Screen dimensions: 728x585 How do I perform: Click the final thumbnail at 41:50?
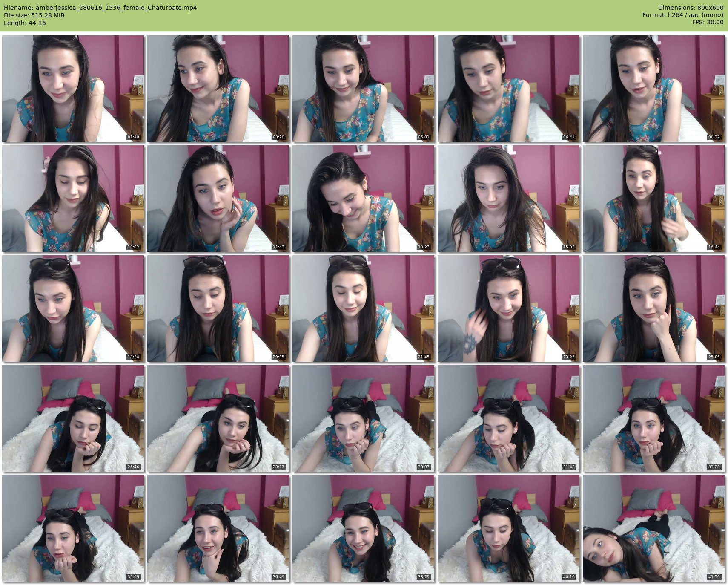coord(653,528)
